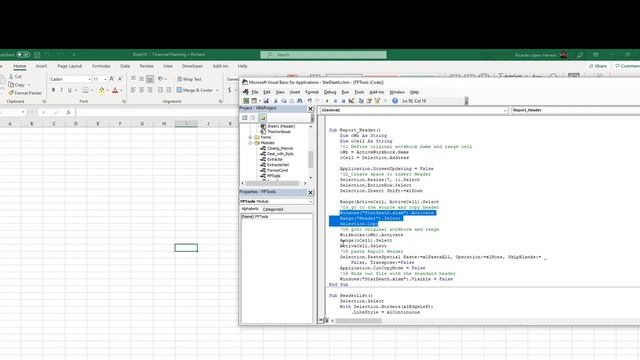Collapse the Modules folder in project tree
Viewport: 640px width, 360px height.
pyautogui.click(x=250, y=143)
